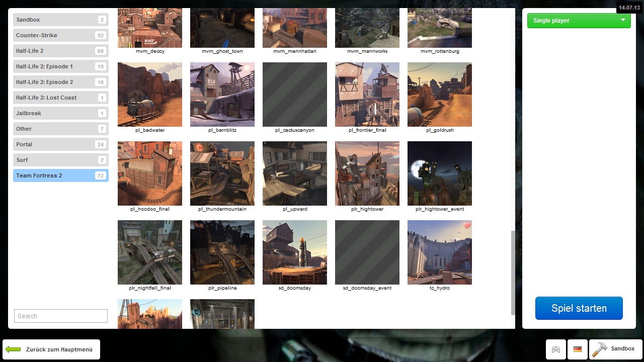This screenshot has width=644, height=362.
Task: Click the 14.07.13 version date label
Action: click(629, 8)
